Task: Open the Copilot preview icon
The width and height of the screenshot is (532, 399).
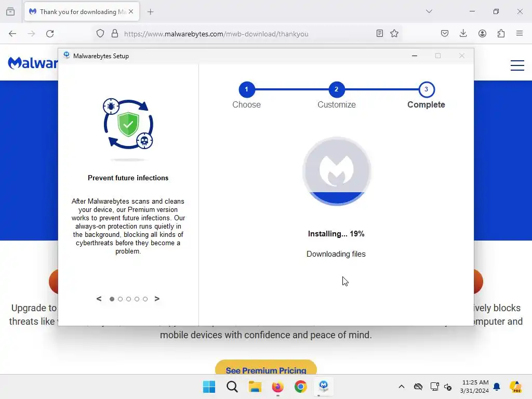Action: pyautogui.click(x=515, y=387)
